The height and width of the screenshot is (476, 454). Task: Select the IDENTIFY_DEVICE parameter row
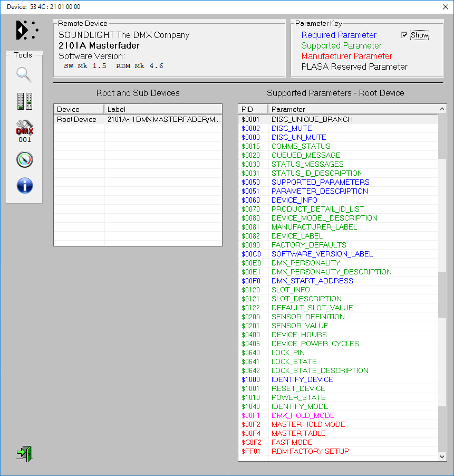[x=302, y=379]
